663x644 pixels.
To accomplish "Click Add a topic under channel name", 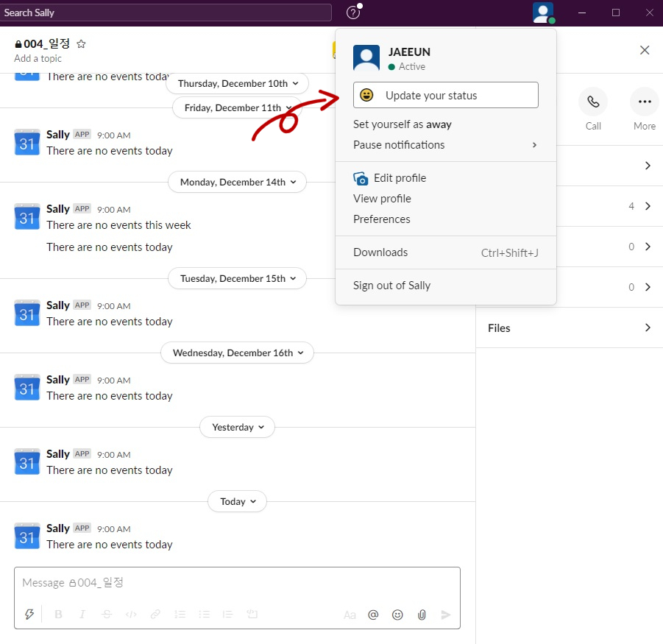I will point(38,58).
